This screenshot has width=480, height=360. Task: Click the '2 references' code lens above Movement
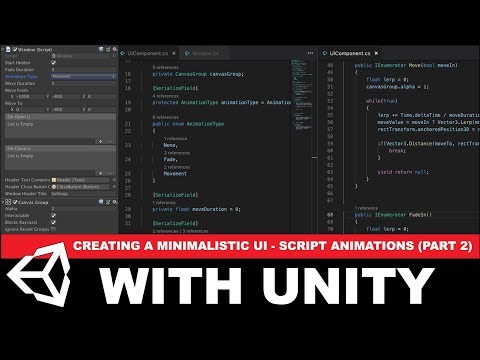[177, 167]
